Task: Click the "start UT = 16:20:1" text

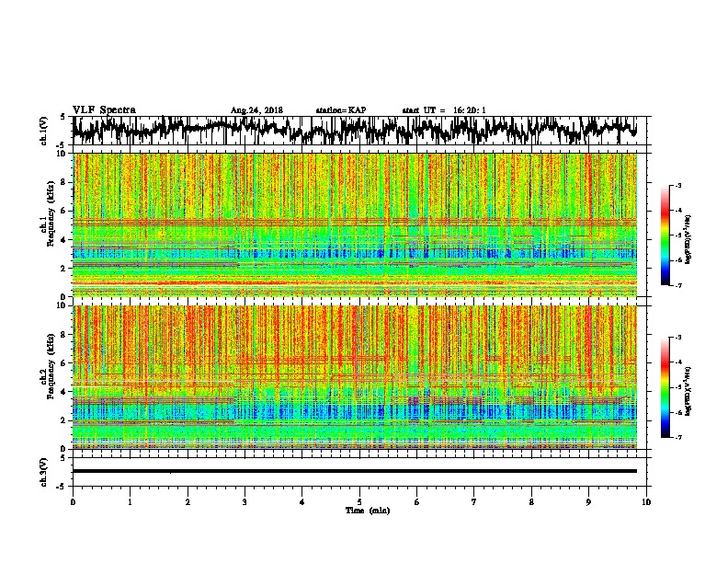Action: coord(444,110)
